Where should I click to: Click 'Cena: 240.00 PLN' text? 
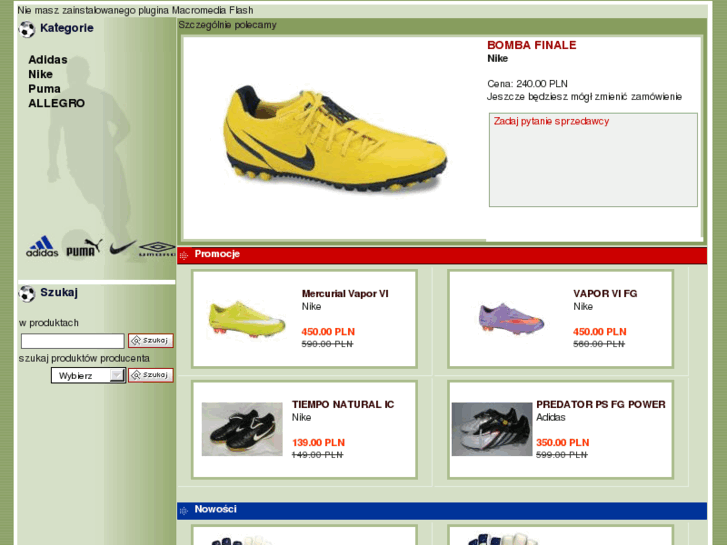(x=528, y=84)
